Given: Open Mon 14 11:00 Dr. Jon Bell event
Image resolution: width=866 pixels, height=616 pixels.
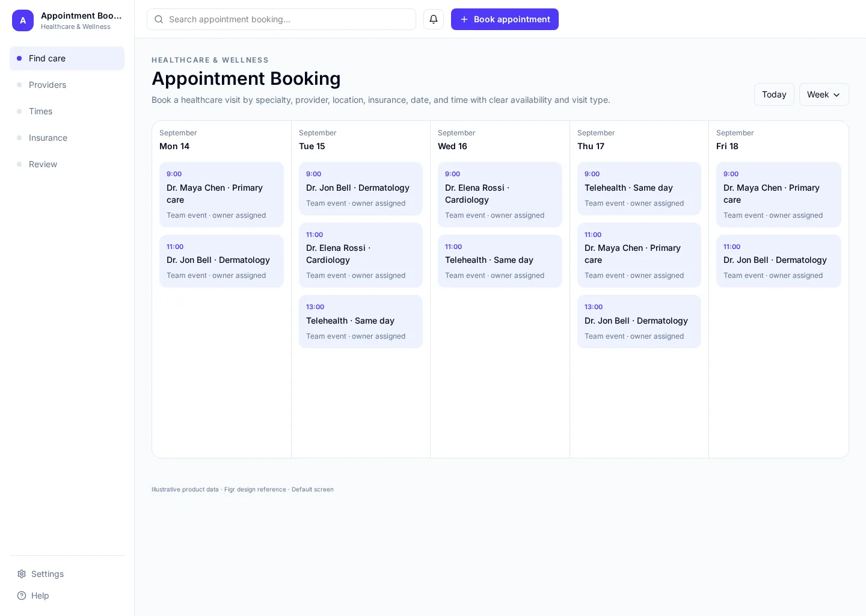Looking at the screenshot, I should point(221,261).
